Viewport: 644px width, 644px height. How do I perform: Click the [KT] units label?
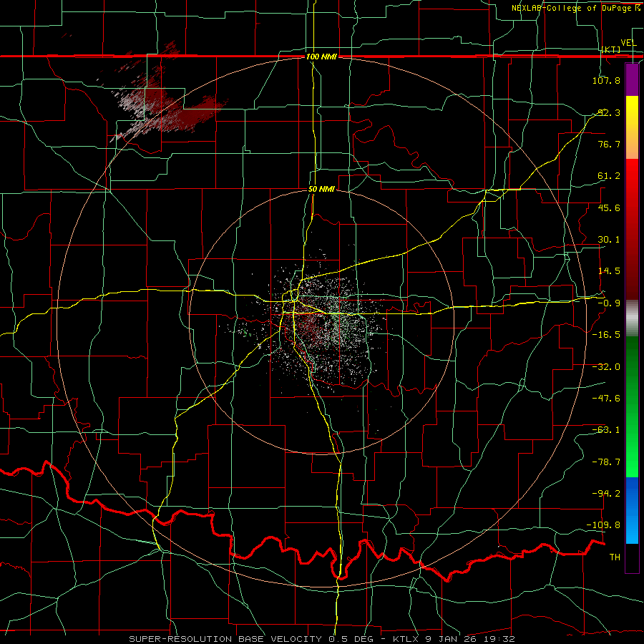[611, 49]
